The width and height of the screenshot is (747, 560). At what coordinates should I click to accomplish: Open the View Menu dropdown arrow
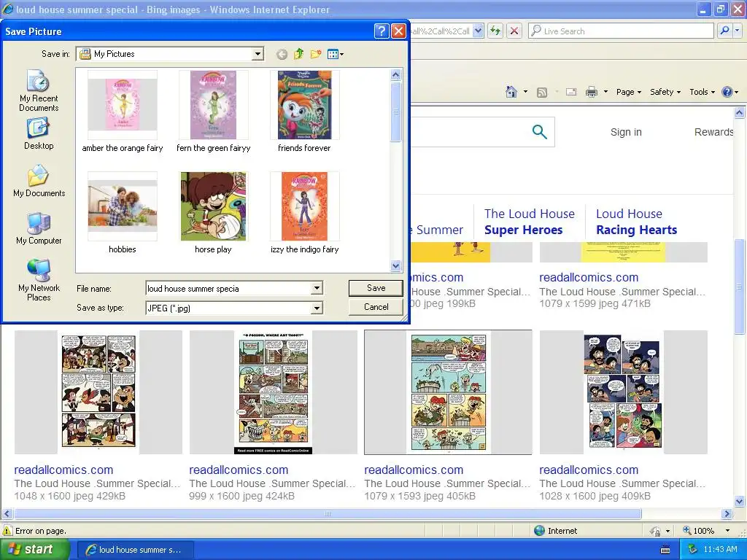pyautogui.click(x=341, y=54)
